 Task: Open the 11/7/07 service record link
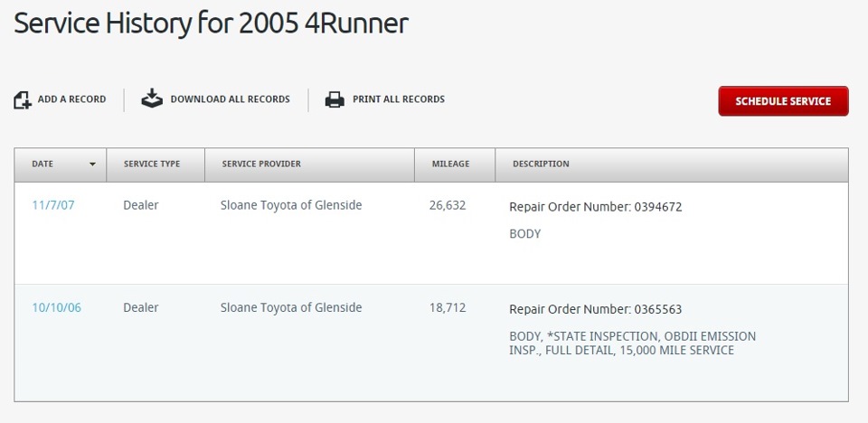pos(53,205)
